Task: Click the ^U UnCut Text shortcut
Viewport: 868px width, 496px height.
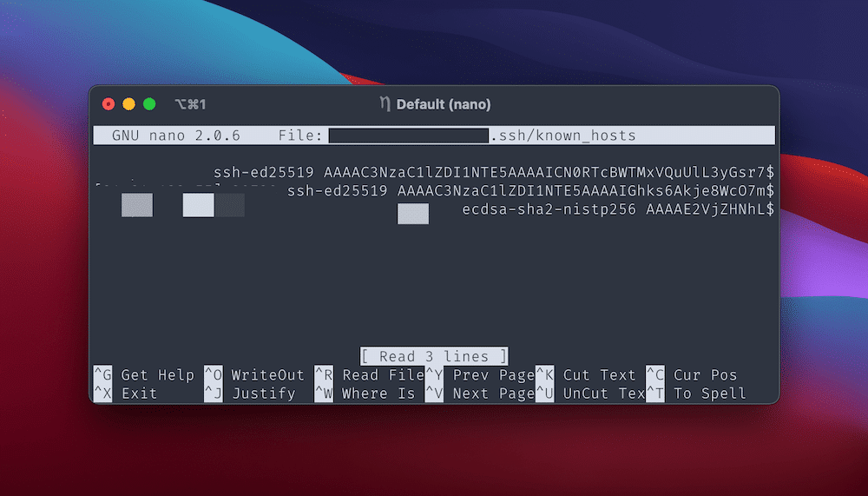Action: [x=590, y=393]
